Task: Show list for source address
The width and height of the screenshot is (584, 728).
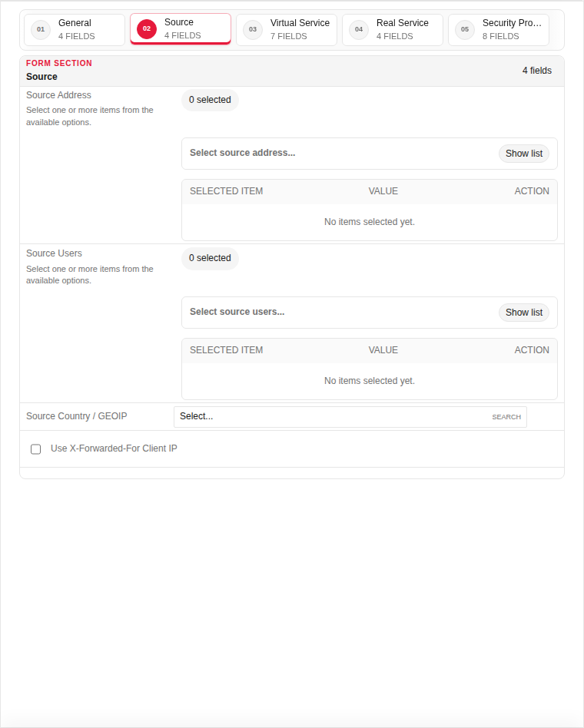Action: pos(523,154)
